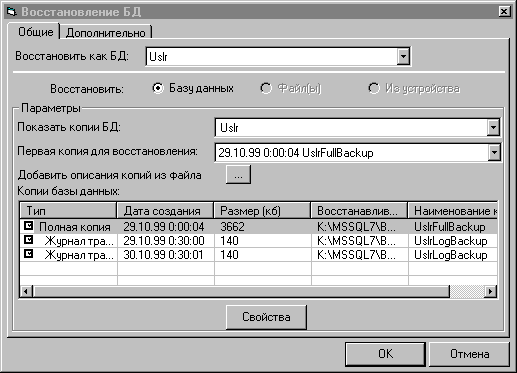
Task: Expand the Первая копия для восстановления dropdown arrow
Action: [x=494, y=153]
